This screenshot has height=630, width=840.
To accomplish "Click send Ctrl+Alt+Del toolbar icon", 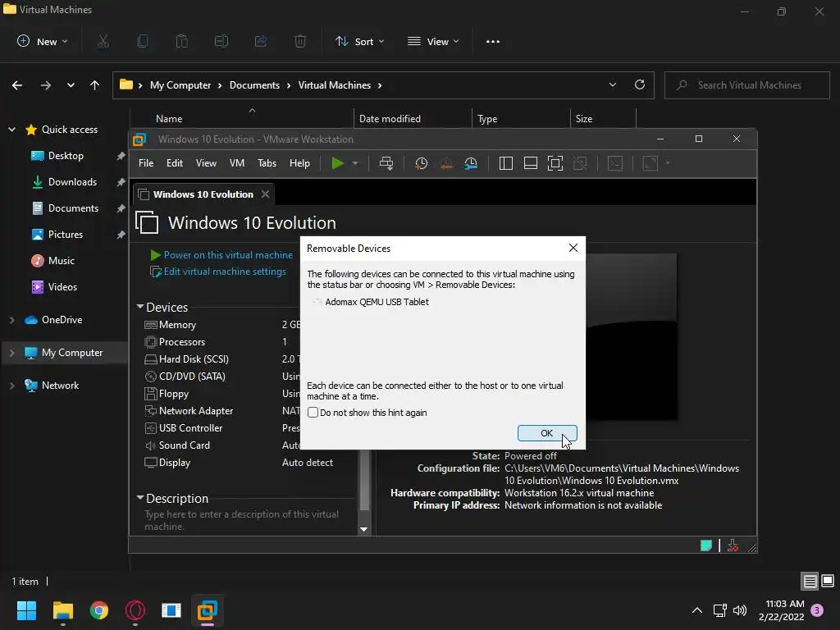I will pyautogui.click(x=386, y=163).
